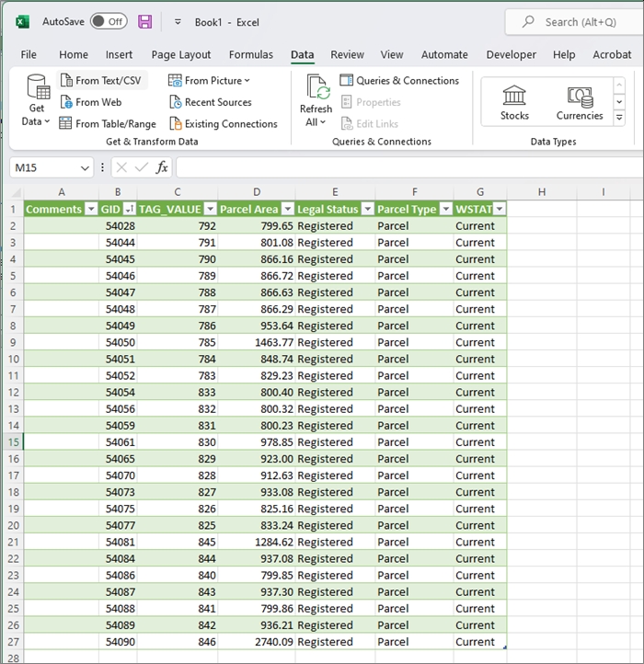Select the Stocks data type
644x664 pixels.
coord(514,101)
